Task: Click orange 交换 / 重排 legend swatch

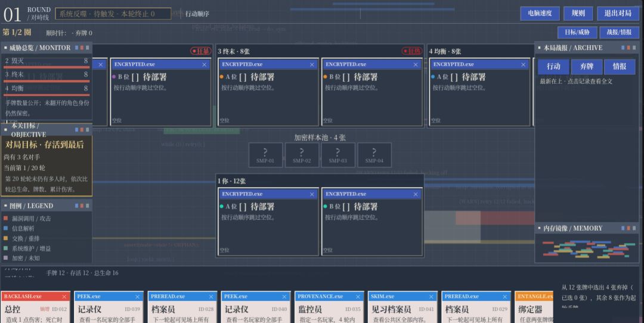Action: (6, 238)
